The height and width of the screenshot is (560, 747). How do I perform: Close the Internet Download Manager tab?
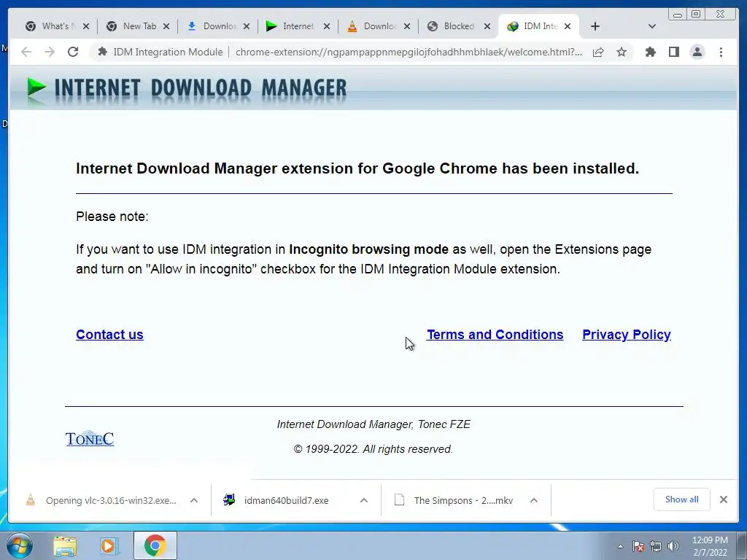tap(326, 27)
